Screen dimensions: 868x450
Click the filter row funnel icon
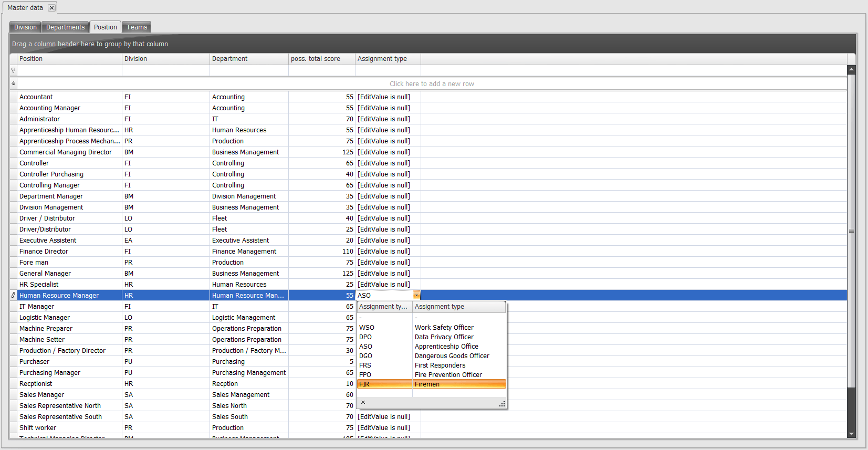point(13,70)
